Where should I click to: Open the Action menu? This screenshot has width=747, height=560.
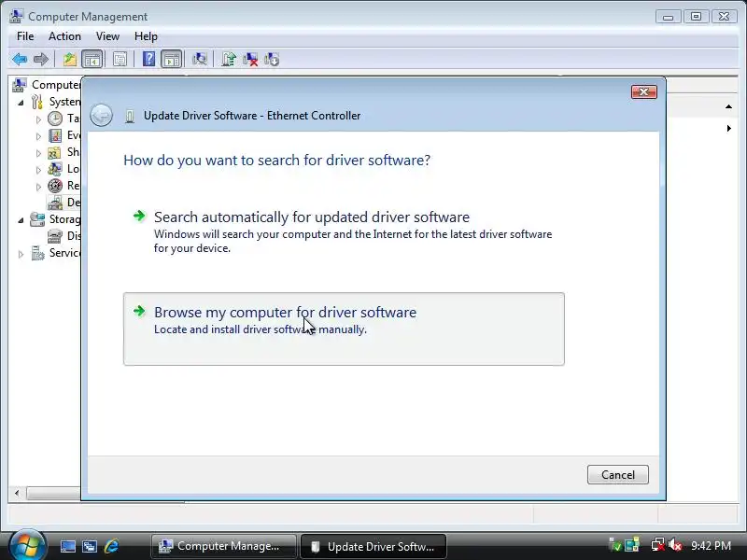[x=64, y=36]
